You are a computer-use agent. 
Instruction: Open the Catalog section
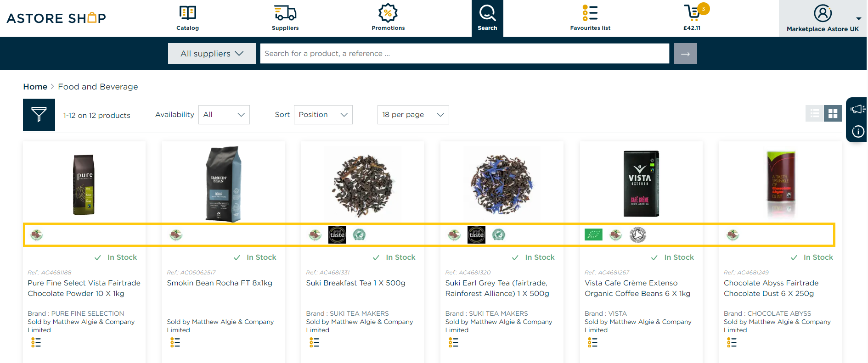point(187,18)
